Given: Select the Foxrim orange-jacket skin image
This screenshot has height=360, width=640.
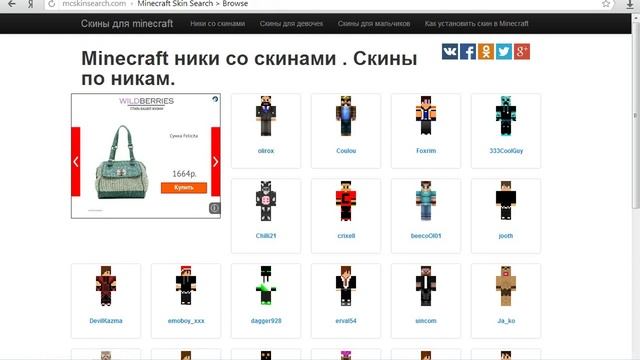Looking at the screenshot, I should [426, 116].
